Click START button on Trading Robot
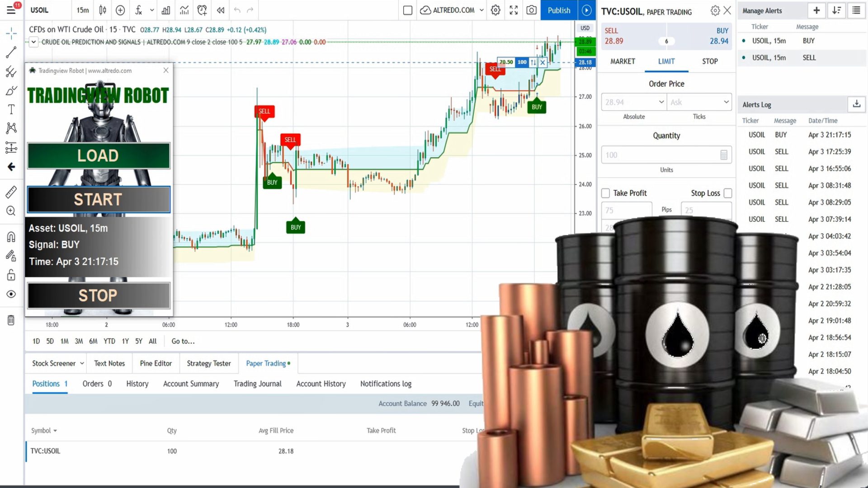This screenshot has width=868, height=488. 98,199
